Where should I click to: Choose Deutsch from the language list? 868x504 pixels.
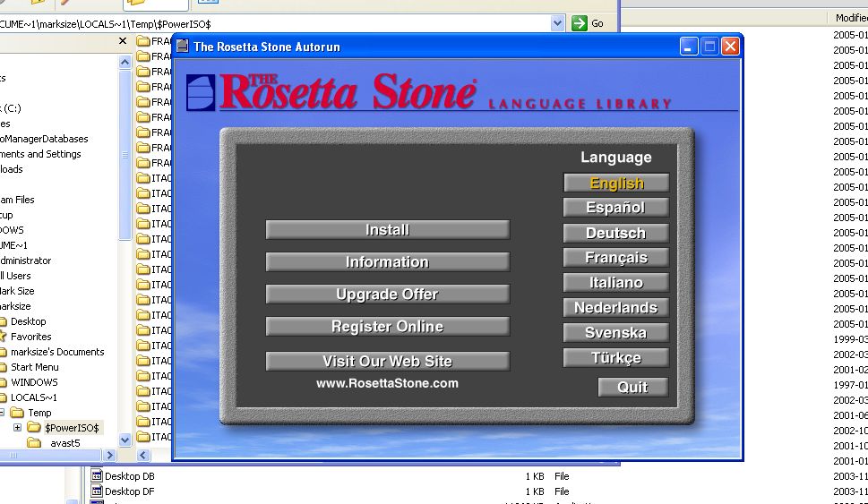click(616, 233)
